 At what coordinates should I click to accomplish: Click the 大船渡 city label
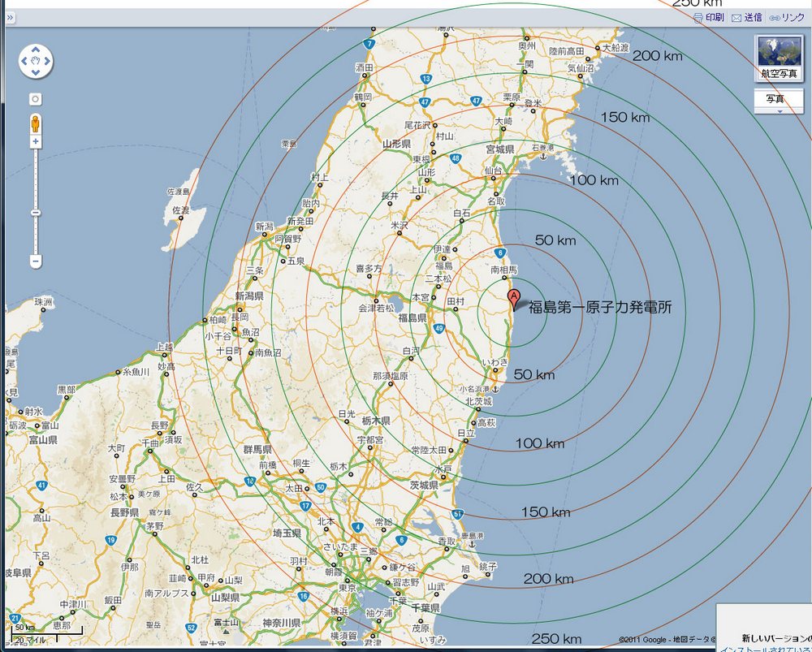(615, 47)
